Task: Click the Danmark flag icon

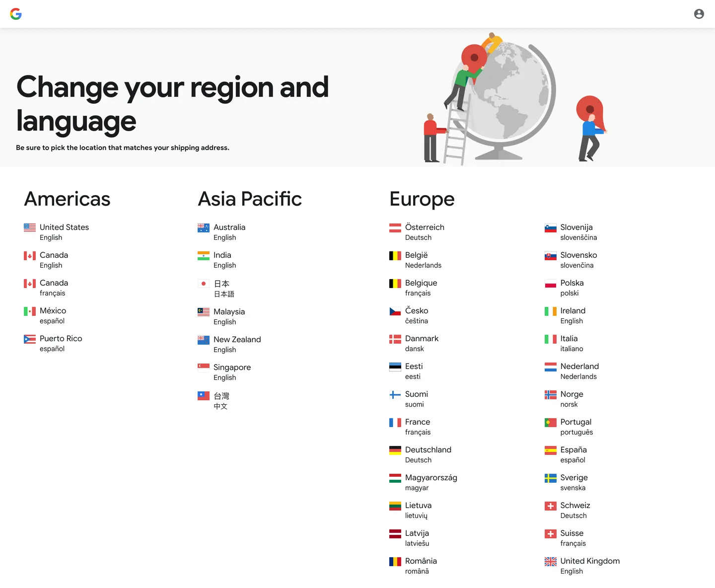Action: 395,339
